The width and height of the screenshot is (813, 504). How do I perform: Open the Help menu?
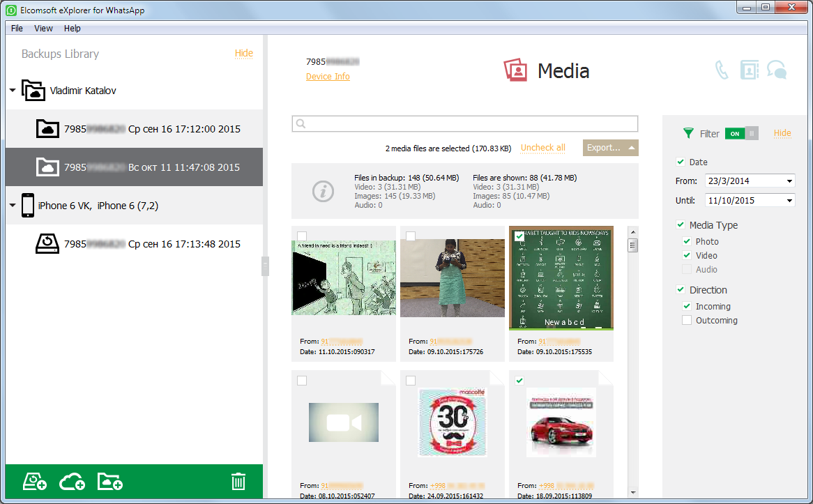click(72, 28)
